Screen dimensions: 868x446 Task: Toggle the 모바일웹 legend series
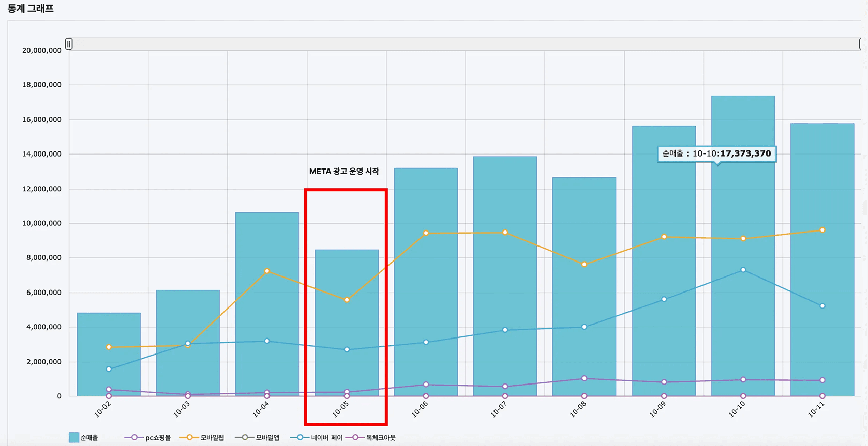coord(202,438)
